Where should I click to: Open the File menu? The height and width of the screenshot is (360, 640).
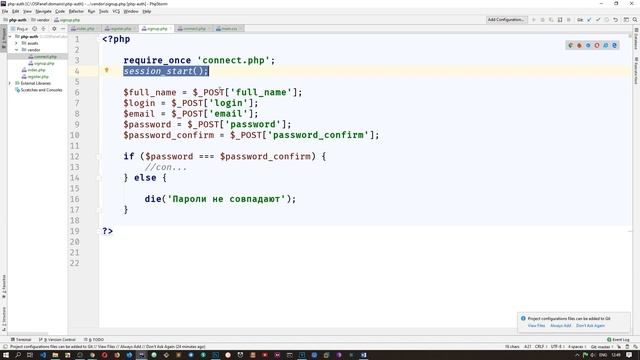point(5,11)
